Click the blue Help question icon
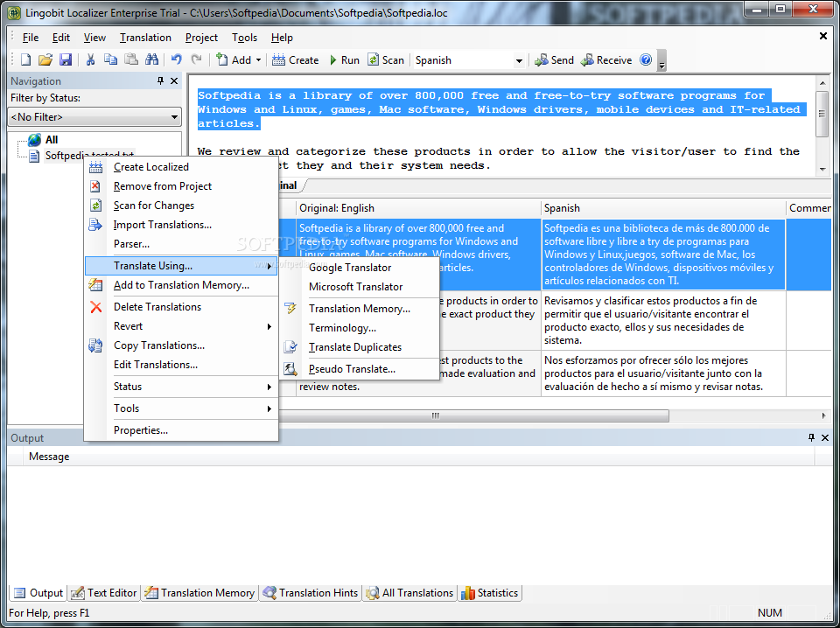This screenshot has width=840, height=628. 646,60
